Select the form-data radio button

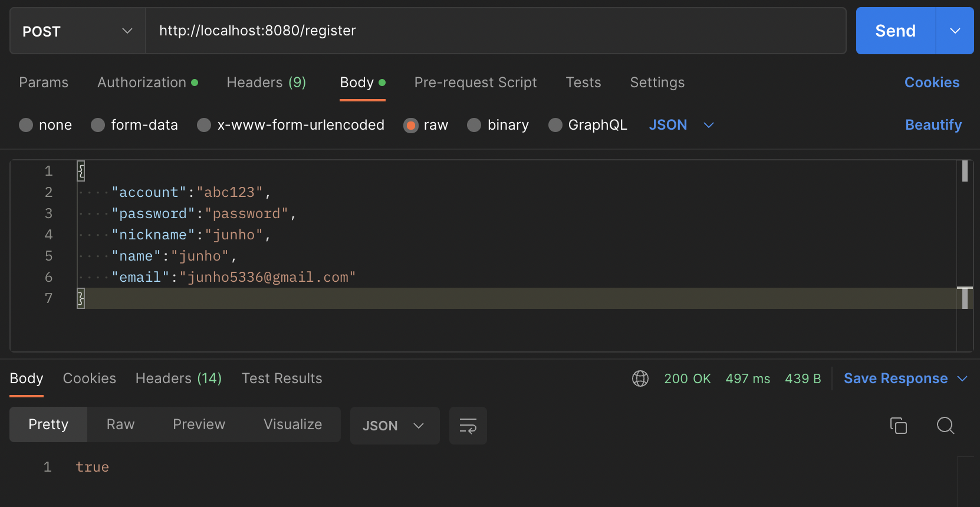98,125
